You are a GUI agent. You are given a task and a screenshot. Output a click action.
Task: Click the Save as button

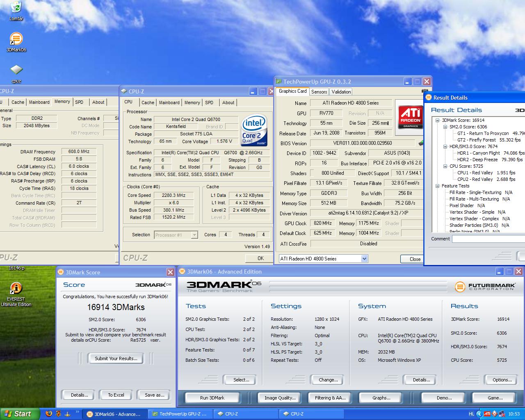point(154,395)
